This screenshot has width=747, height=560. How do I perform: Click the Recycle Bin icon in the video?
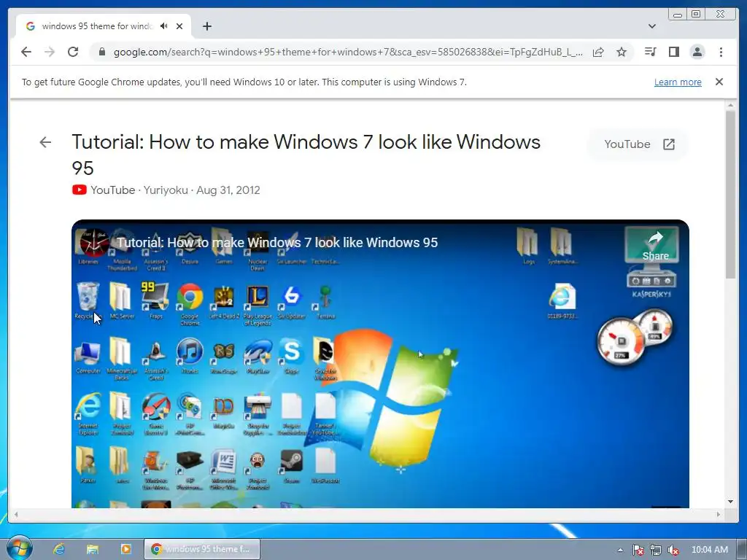[88, 300]
